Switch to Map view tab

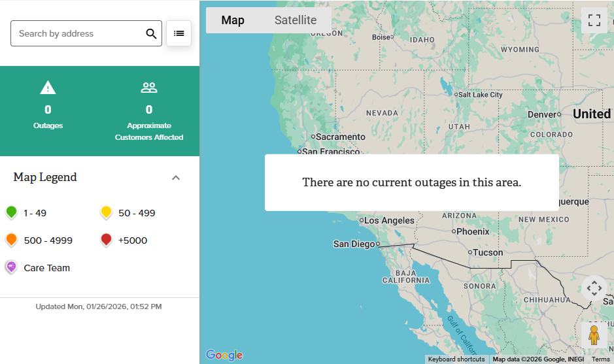233,20
